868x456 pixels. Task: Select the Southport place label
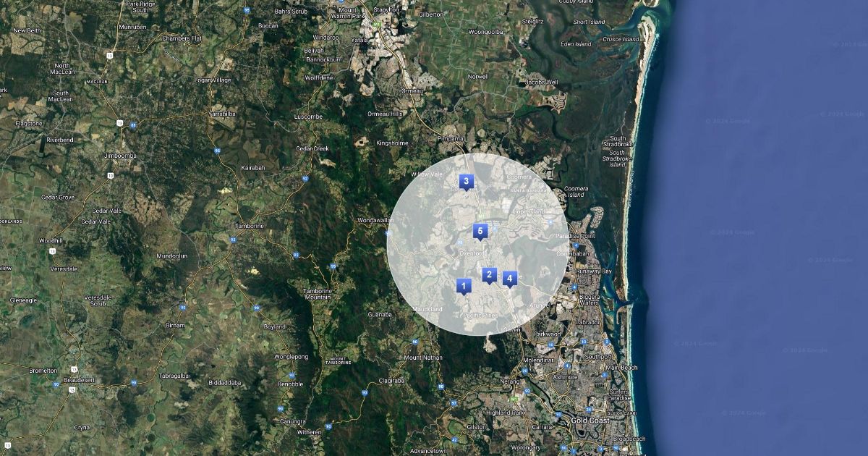pos(597,357)
